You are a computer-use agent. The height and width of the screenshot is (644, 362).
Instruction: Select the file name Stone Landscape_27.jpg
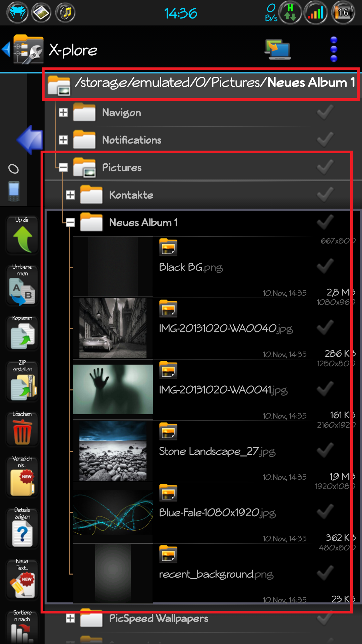217,451
